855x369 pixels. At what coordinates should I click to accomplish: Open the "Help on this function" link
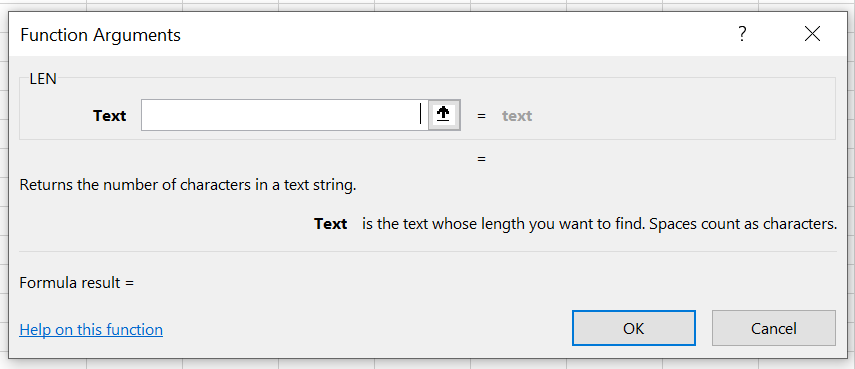coord(91,330)
